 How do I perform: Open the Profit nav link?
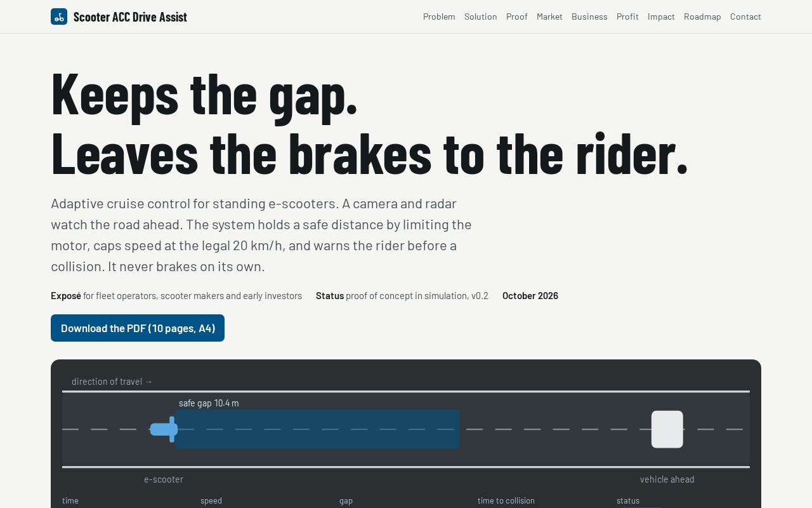tap(627, 17)
